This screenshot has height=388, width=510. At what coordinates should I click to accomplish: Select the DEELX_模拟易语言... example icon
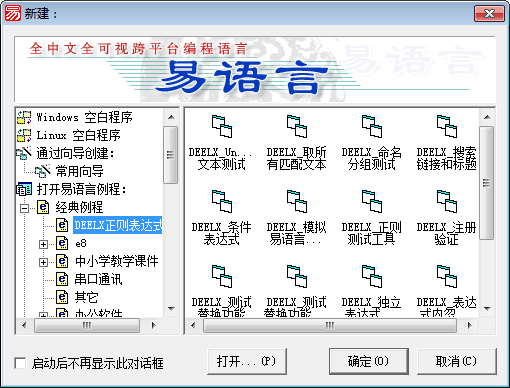click(297, 201)
